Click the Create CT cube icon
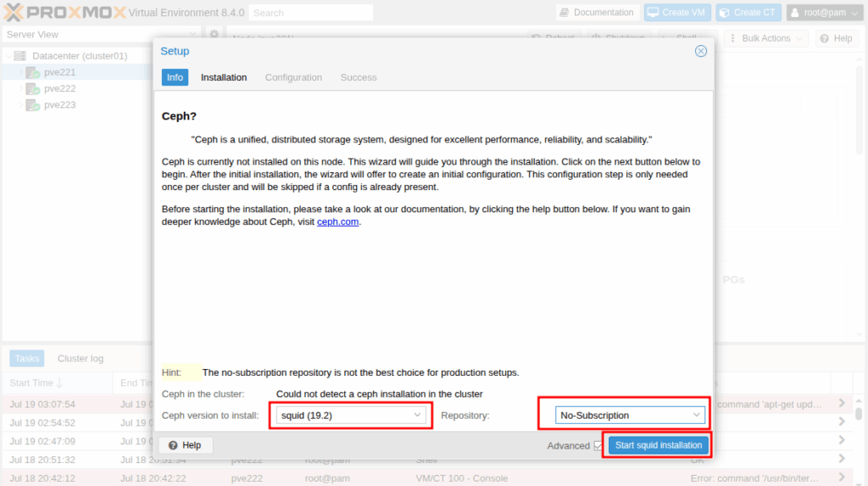Viewport: 868px width, 486px height. click(725, 12)
